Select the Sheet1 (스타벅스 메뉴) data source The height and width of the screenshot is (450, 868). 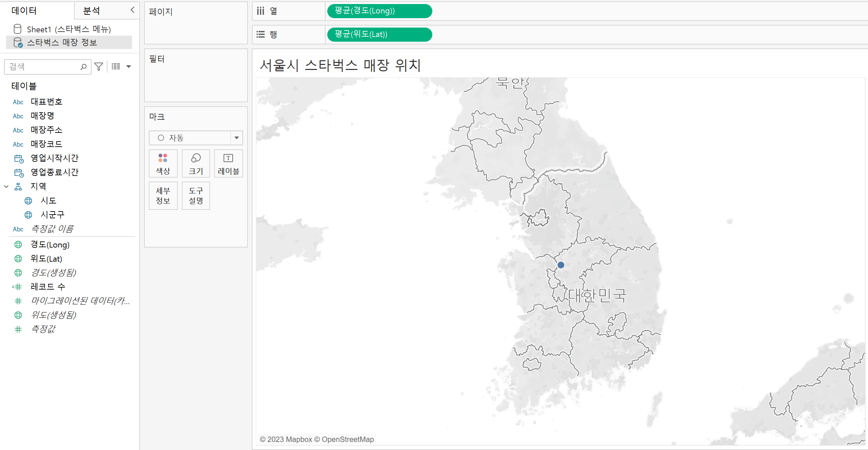tap(69, 29)
